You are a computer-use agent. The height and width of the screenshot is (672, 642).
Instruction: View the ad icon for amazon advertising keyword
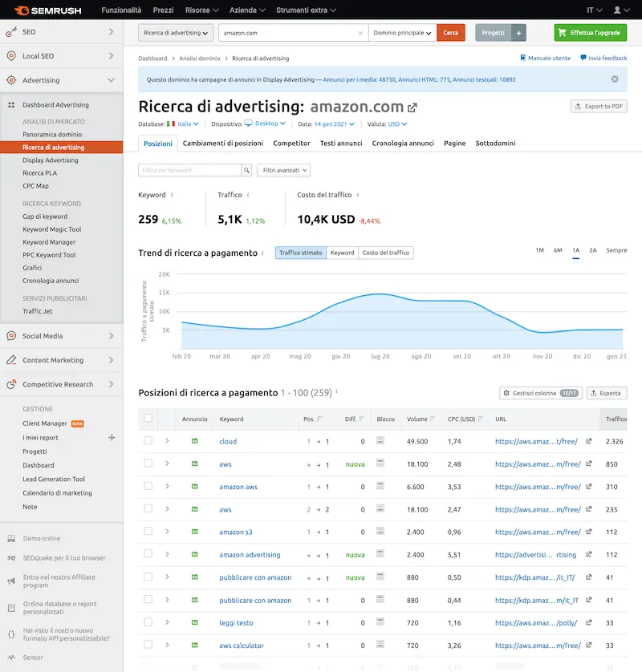pyautogui.click(x=195, y=554)
